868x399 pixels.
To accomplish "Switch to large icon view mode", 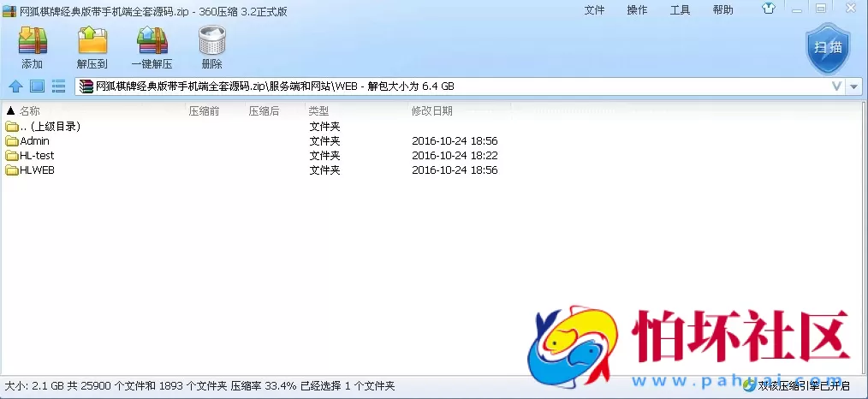I will point(37,86).
